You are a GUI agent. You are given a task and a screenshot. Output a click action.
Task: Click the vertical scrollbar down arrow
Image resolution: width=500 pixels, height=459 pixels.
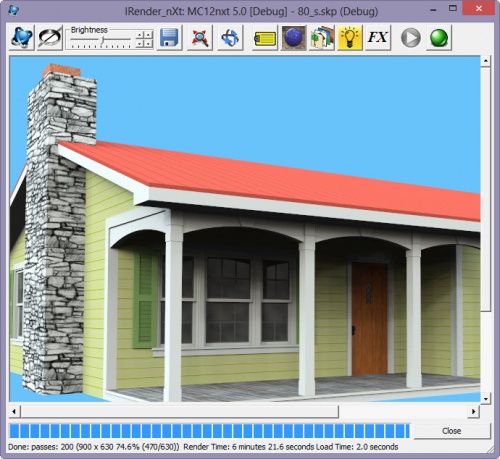(485, 398)
